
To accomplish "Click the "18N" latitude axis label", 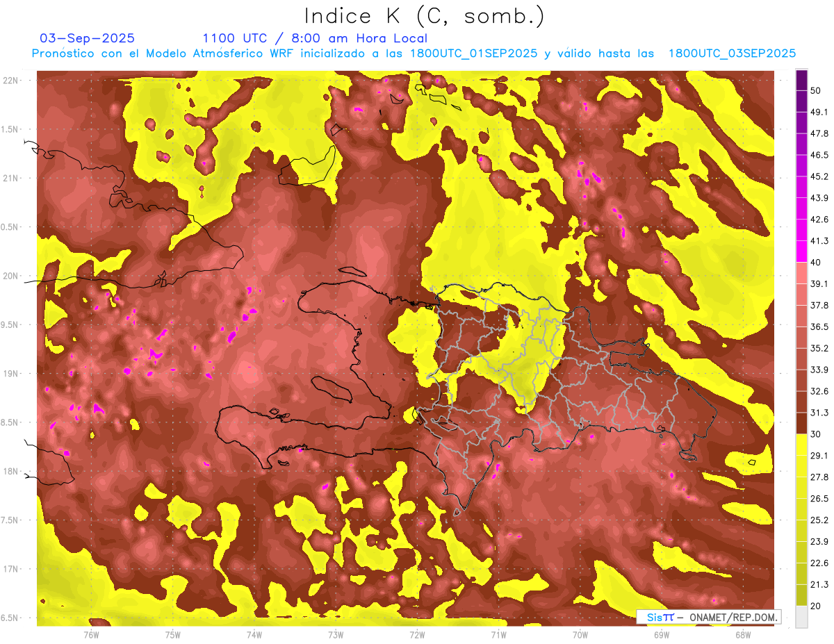I will (10, 471).
